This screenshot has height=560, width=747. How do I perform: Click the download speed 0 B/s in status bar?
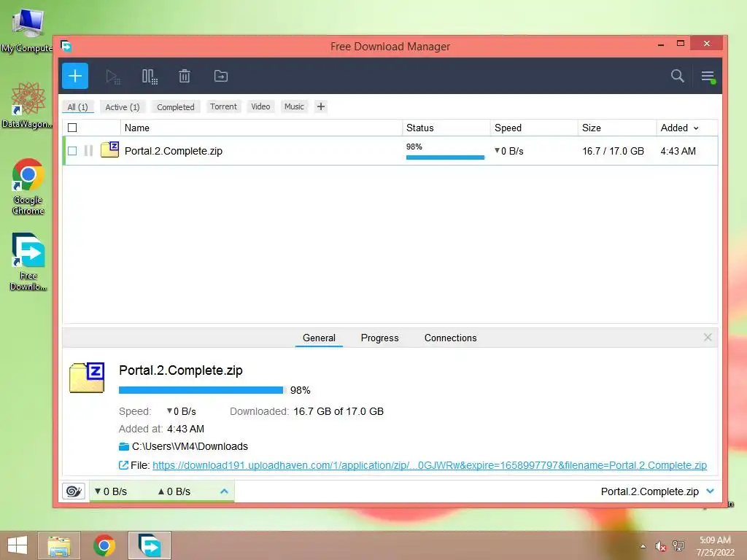click(111, 491)
